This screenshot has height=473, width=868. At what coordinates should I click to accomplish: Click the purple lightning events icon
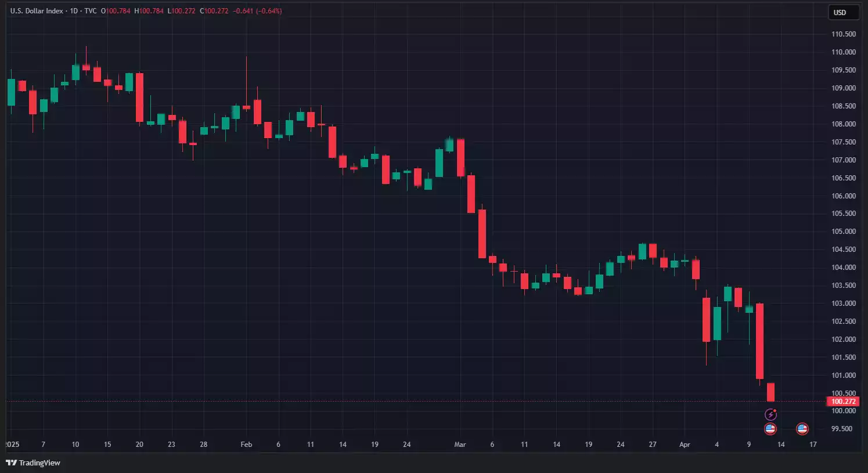(x=770, y=414)
